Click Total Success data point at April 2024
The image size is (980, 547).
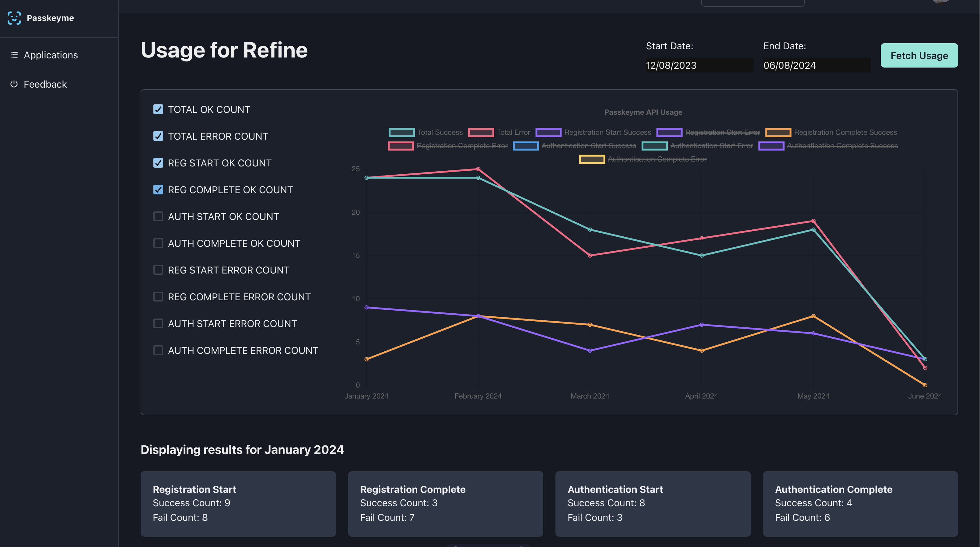coord(702,256)
